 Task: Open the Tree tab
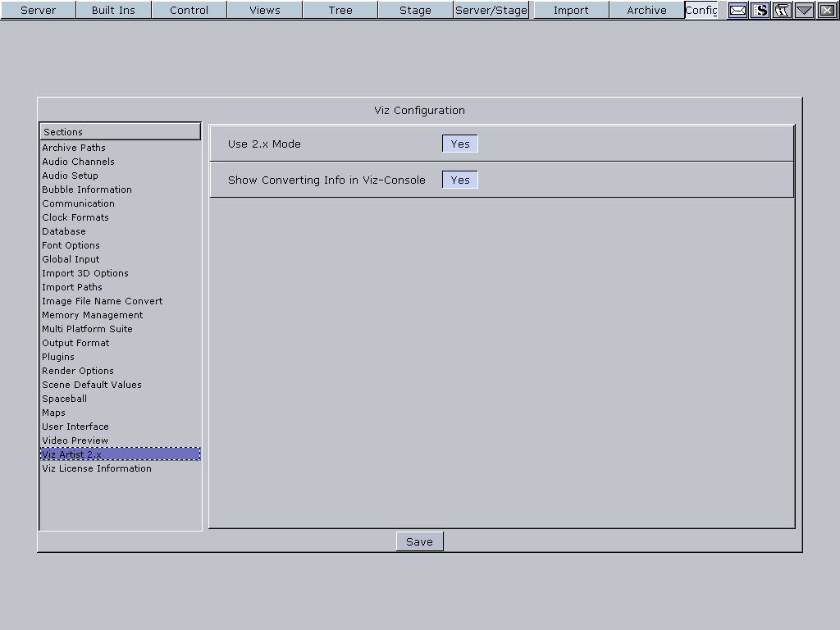340,11
